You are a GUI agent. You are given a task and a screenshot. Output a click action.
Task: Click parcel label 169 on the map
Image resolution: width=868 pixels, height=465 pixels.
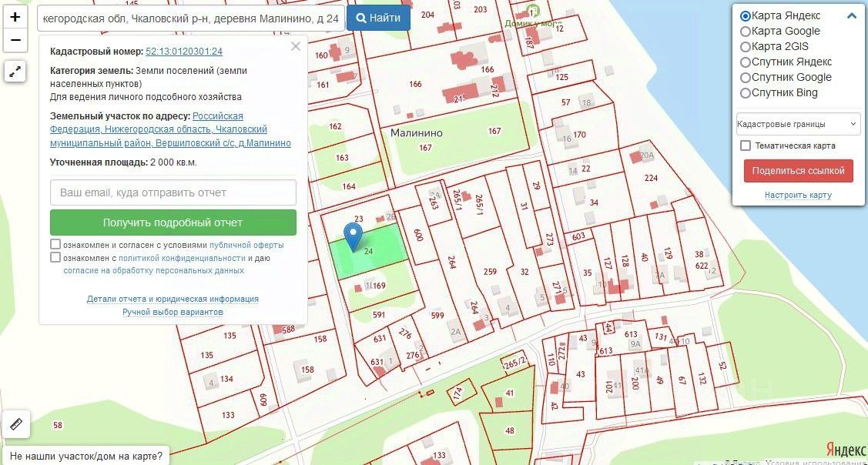tap(379, 286)
